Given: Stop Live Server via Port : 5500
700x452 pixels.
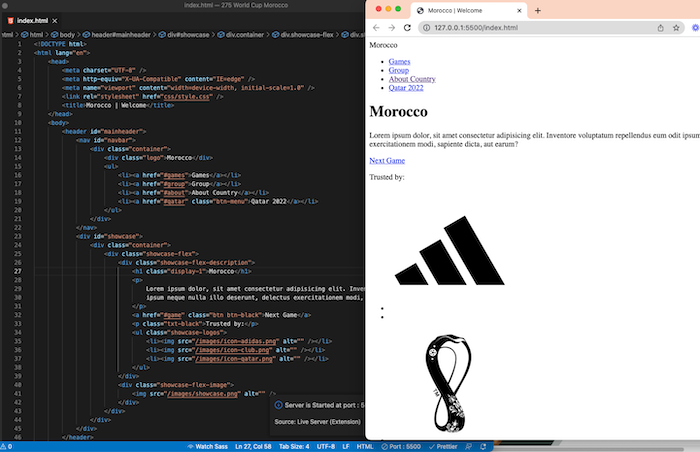Looking at the screenshot, I should click(x=401, y=446).
